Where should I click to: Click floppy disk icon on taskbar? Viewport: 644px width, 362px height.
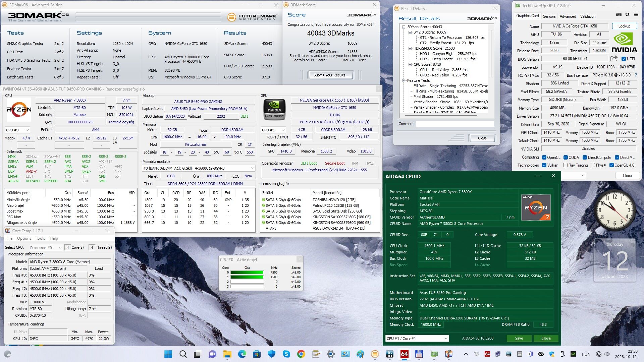click(x=419, y=354)
